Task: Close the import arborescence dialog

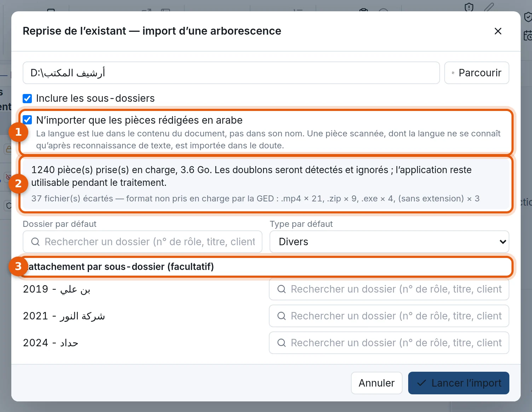Action: point(498,31)
